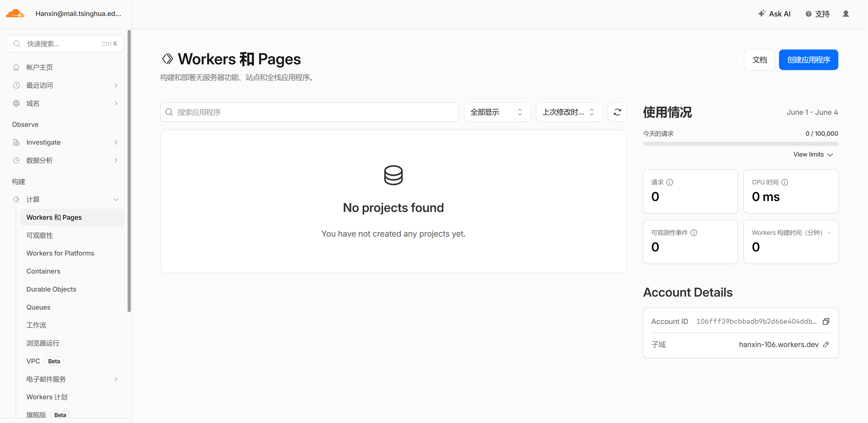This screenshot has height=423, width=868.
Task: Open Workers 计划 in sidebar
Action: click(47, 397)
